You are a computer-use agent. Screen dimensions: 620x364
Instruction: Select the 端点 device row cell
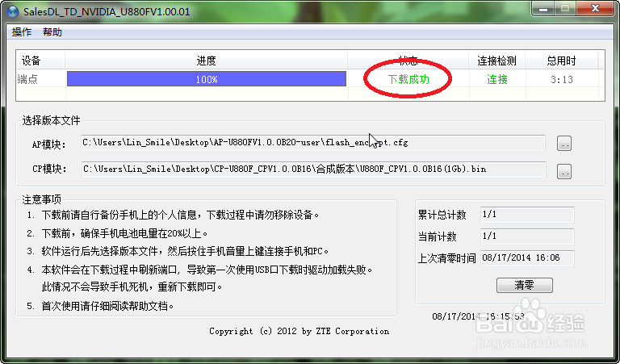click(x=27, y=79)
